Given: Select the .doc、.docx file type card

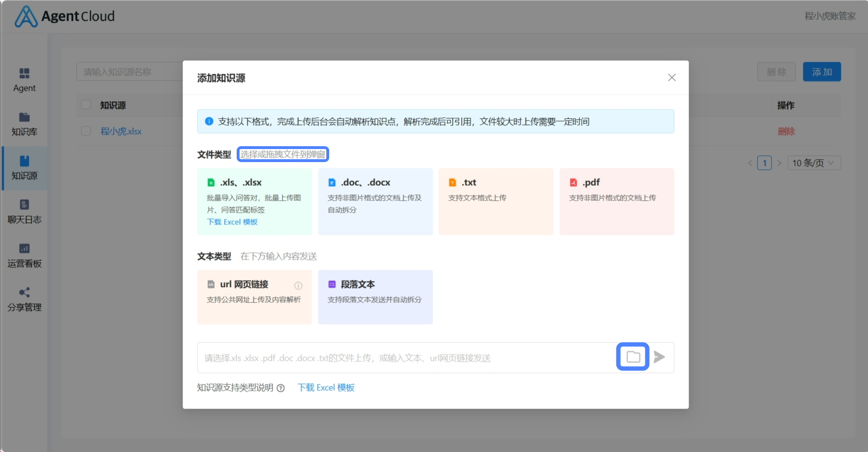Looking at the screenshot, I should tap(375, 202).
